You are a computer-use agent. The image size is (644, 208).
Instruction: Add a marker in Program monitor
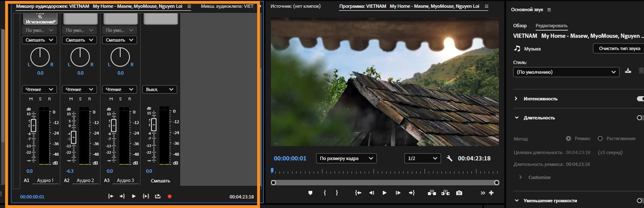coord(310,193)
